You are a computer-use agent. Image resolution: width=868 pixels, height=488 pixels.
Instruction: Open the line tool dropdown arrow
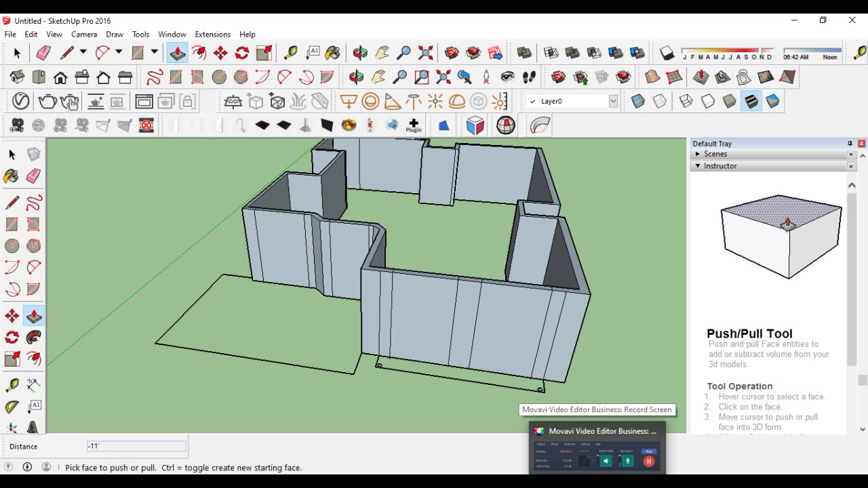[x=83, y=52]
